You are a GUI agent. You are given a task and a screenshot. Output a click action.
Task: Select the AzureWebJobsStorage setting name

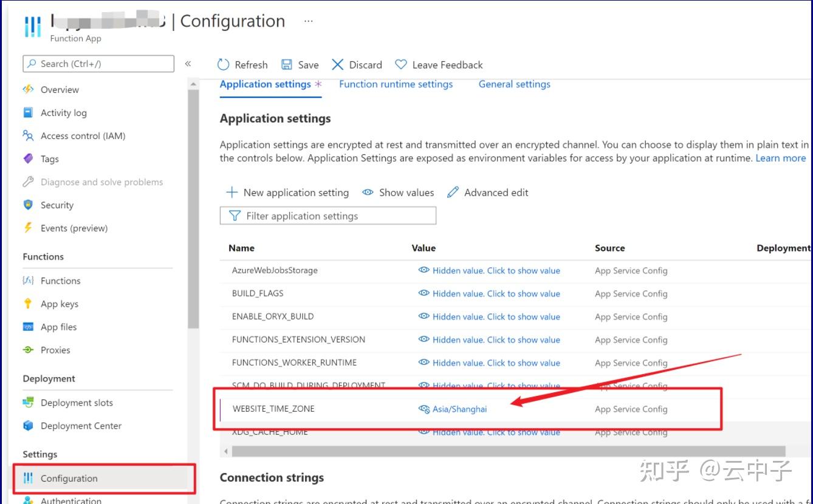coord(275,270)
